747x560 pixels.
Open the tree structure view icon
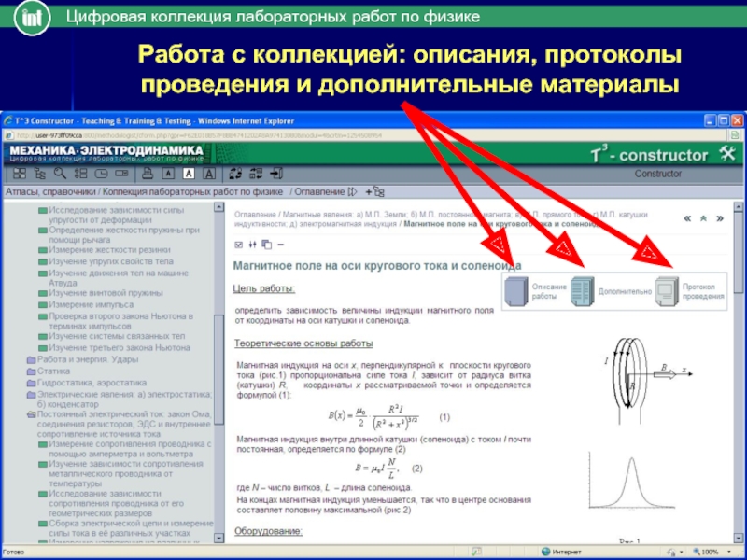40,174
